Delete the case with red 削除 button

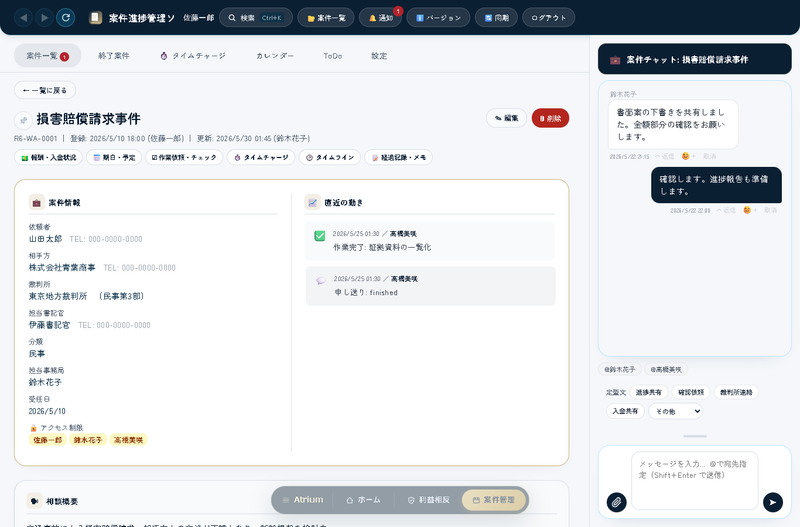[550, 118]
